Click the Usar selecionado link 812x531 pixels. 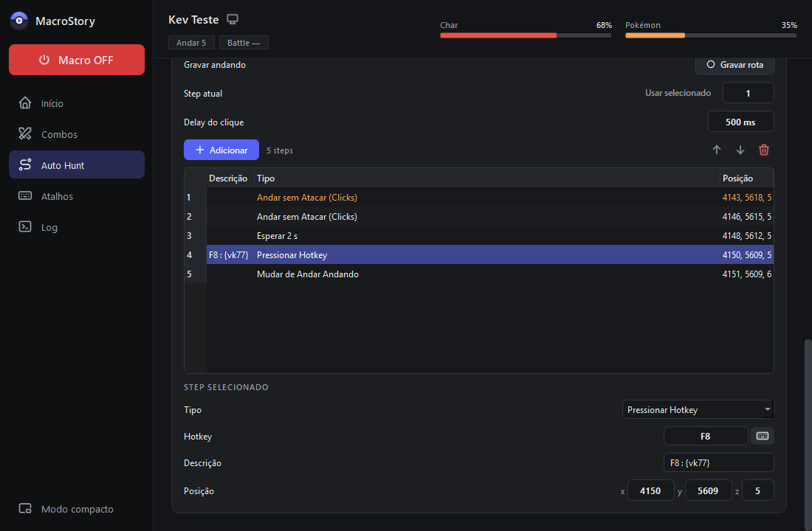click(678, 93)
